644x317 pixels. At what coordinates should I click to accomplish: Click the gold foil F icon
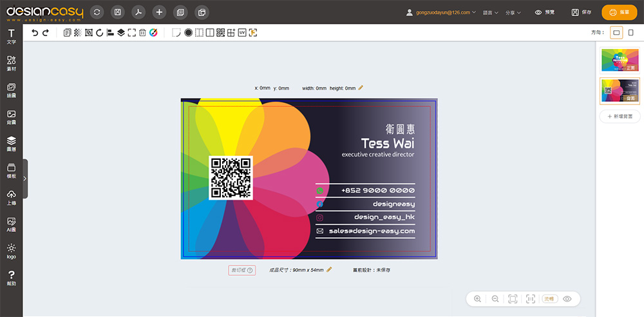tap(253, 33)
